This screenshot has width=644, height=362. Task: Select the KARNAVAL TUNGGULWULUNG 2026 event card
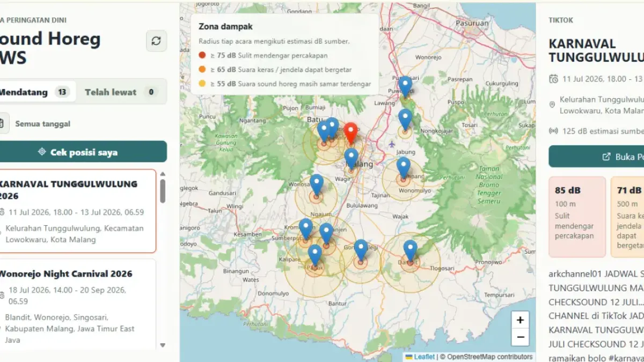pos(78,211)
